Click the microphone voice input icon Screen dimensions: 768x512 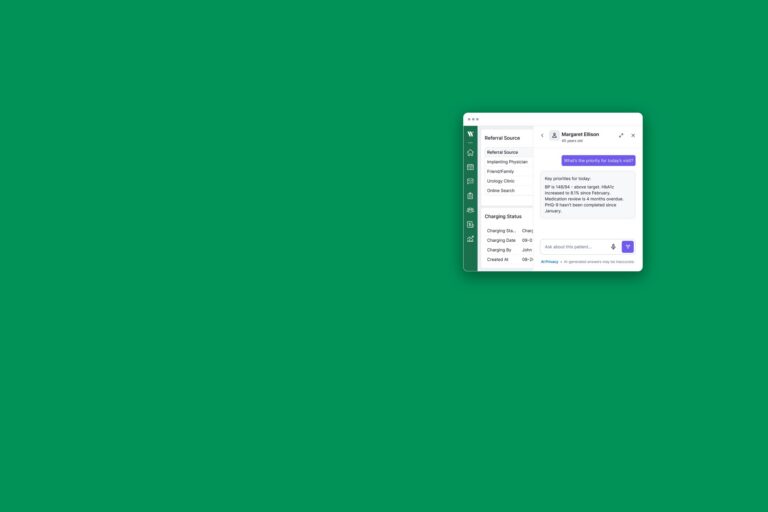coord(613,247)
